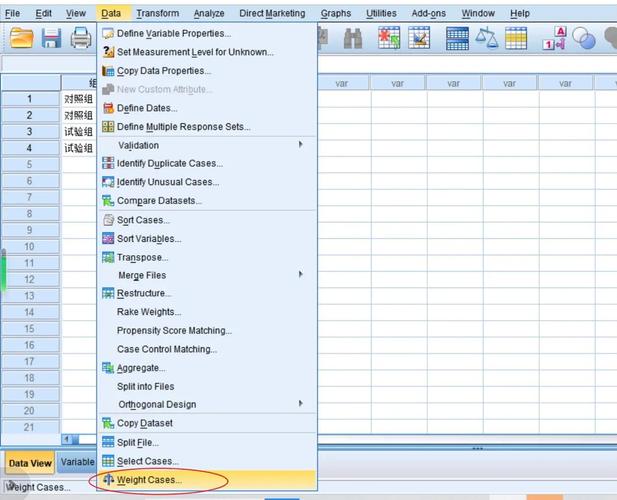617x500 pixels.
Task: Switch to the Variable View tab
Action: [x=77, y=463]
